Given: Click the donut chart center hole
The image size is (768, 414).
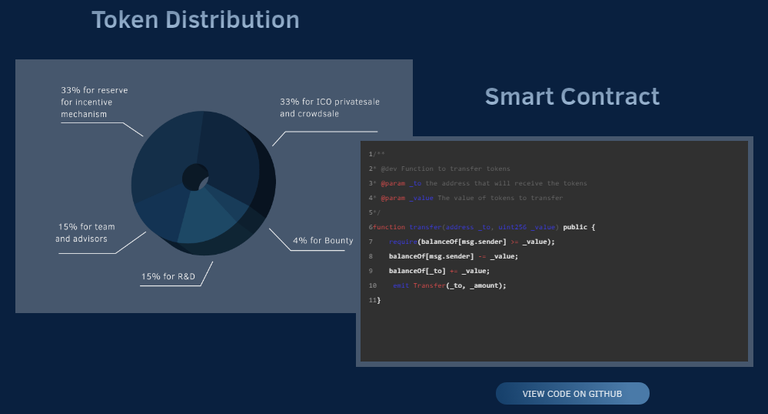Looking at the screenshot, I should point(195,177).
